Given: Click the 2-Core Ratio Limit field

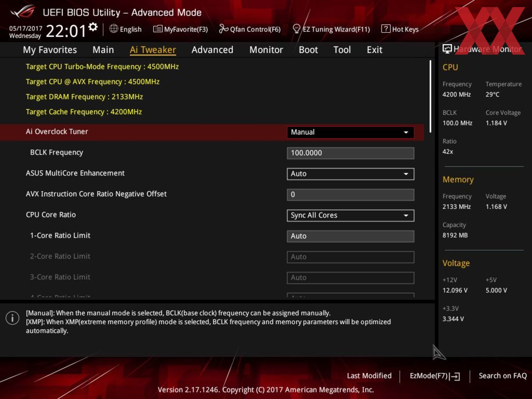Looking at the screenshot, I should 350,257.
